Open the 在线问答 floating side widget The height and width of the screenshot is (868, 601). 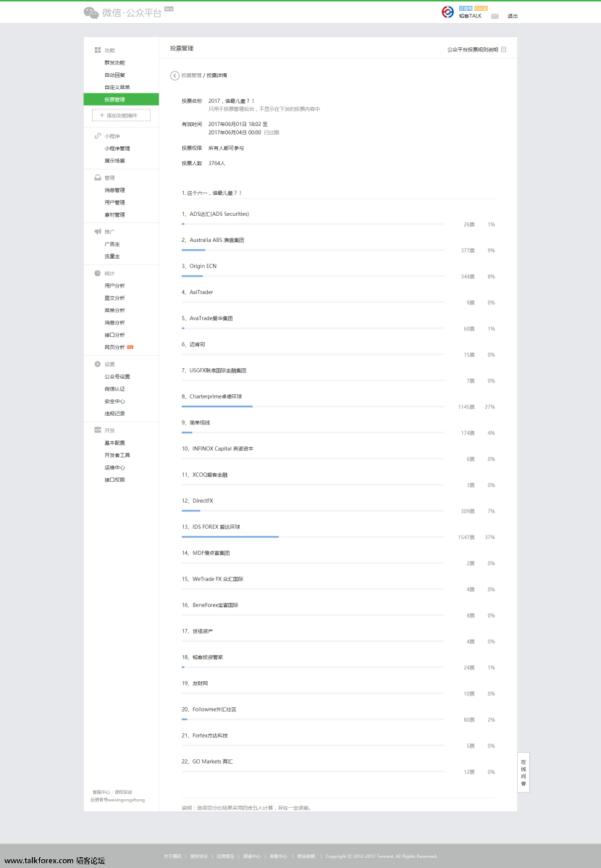tap(524, 772)
